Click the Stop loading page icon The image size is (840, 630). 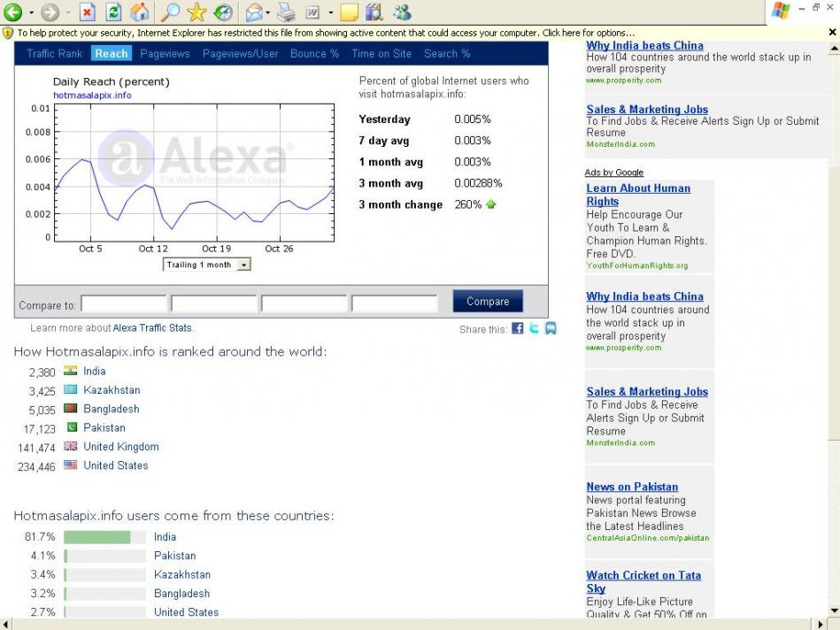pyautogui.click(x=88, y=12)
